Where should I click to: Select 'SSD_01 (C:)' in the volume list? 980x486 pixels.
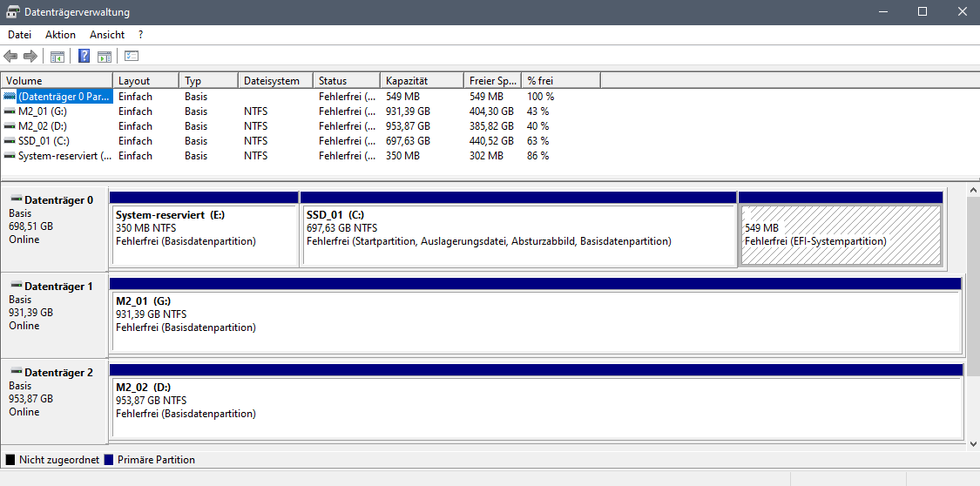coord(44,141)
